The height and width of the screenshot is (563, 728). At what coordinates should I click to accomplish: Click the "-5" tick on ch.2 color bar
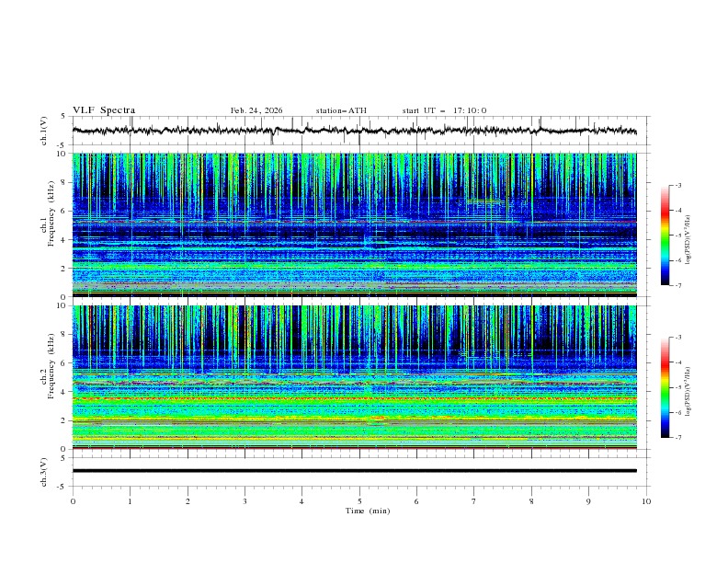click(x=678, y=387)
